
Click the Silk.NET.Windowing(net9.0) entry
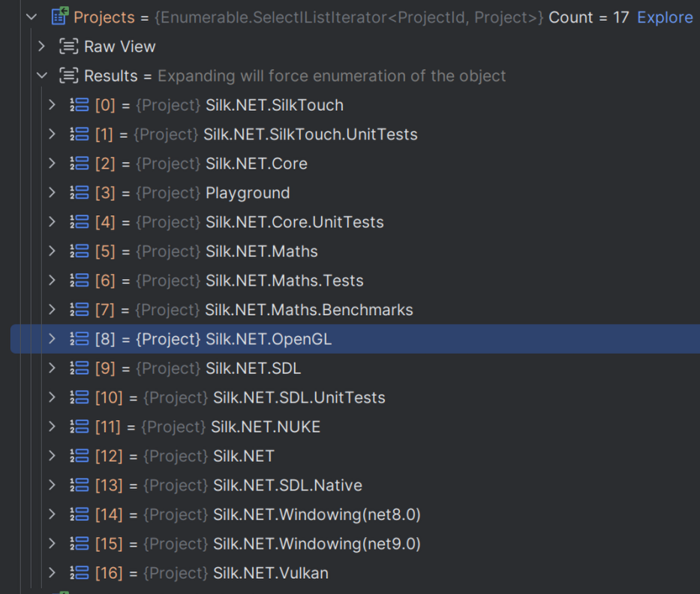[317, 544]
